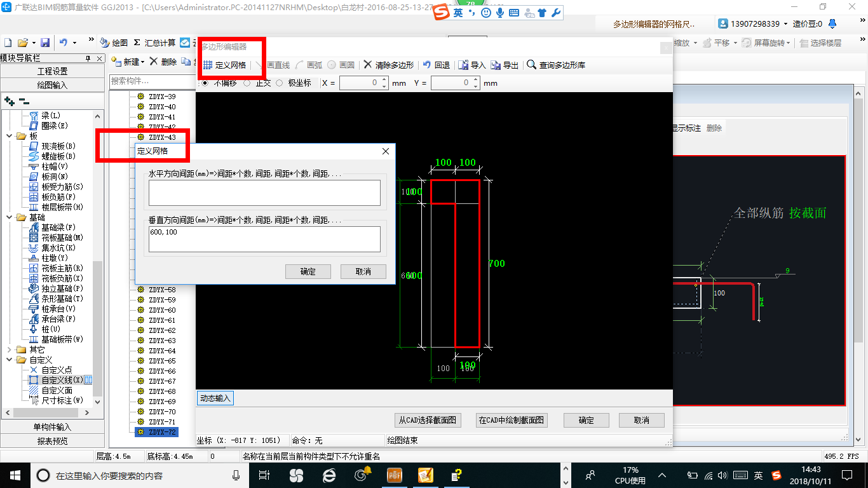The height and width of the screenshot is (488, 868).
Task: Select 现浇板(B) in the tree
Action: pyautogui.click(x=52, y=146)
